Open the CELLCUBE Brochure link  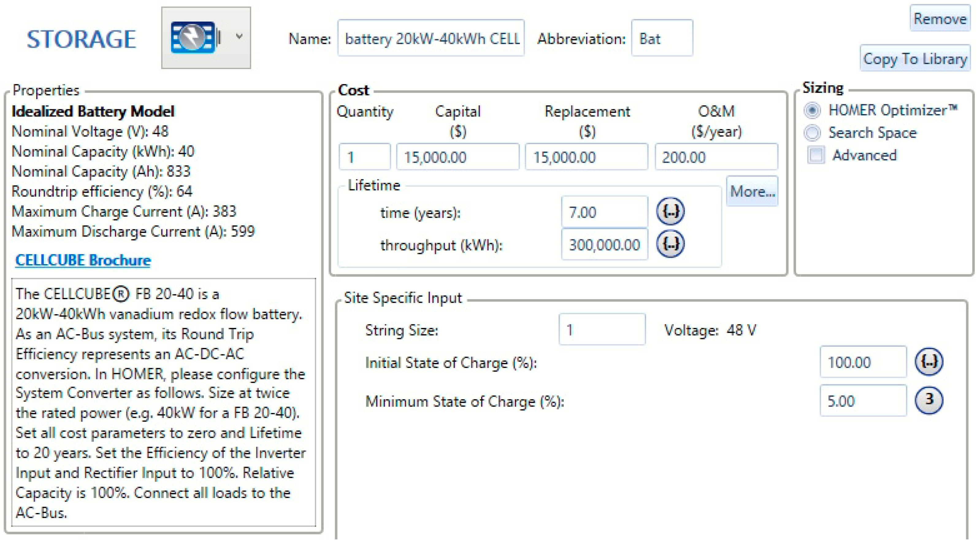[83, 260]
